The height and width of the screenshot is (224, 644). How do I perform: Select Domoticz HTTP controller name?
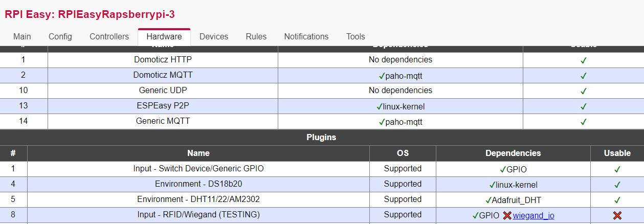pos(163,60)
